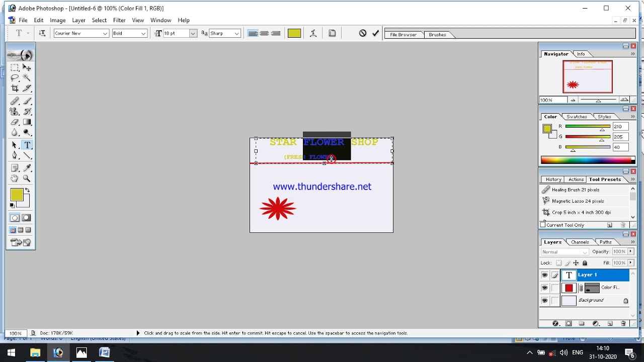The image size is (644, 362).
Task: Select the Zoom tool
Action: tap(27, 178)
